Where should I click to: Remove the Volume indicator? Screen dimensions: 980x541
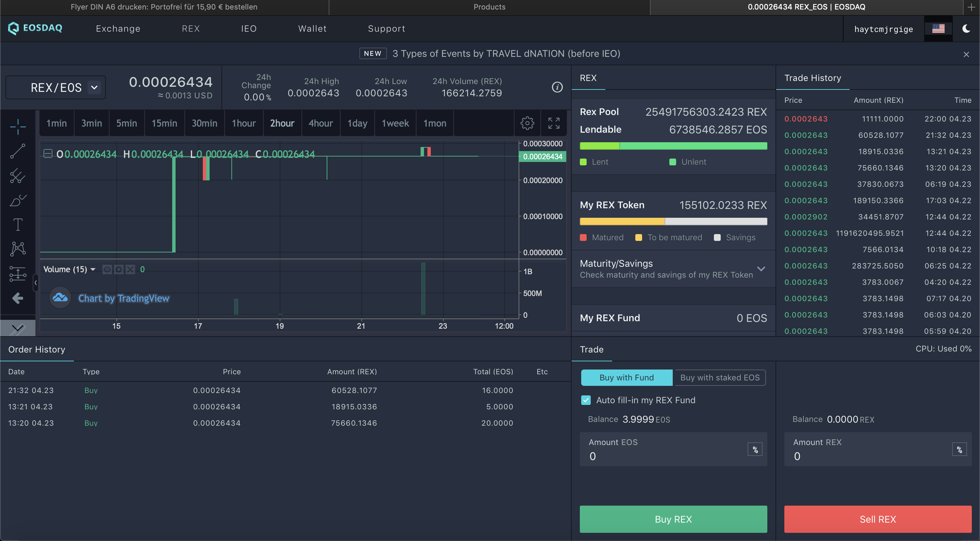pos(130,269)
